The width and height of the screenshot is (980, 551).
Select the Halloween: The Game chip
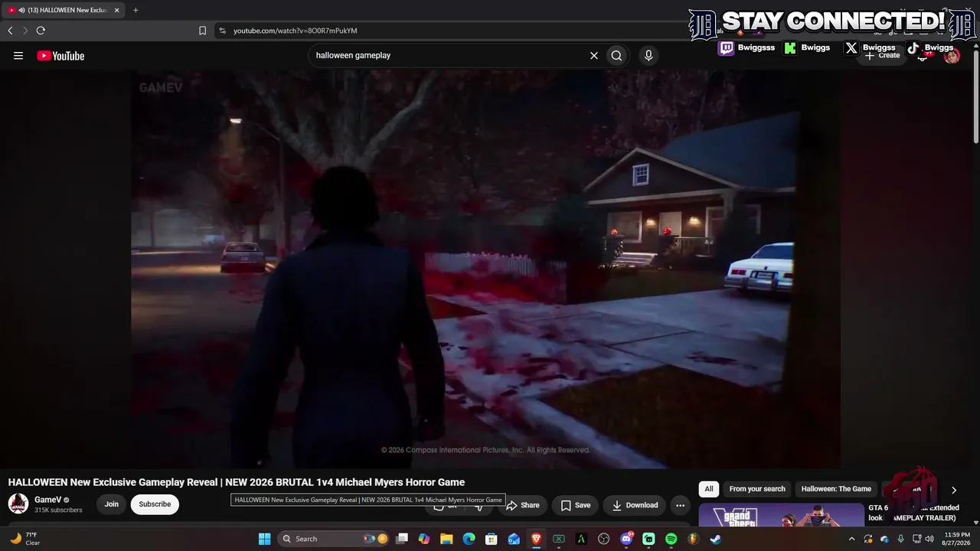coord(836,489)
